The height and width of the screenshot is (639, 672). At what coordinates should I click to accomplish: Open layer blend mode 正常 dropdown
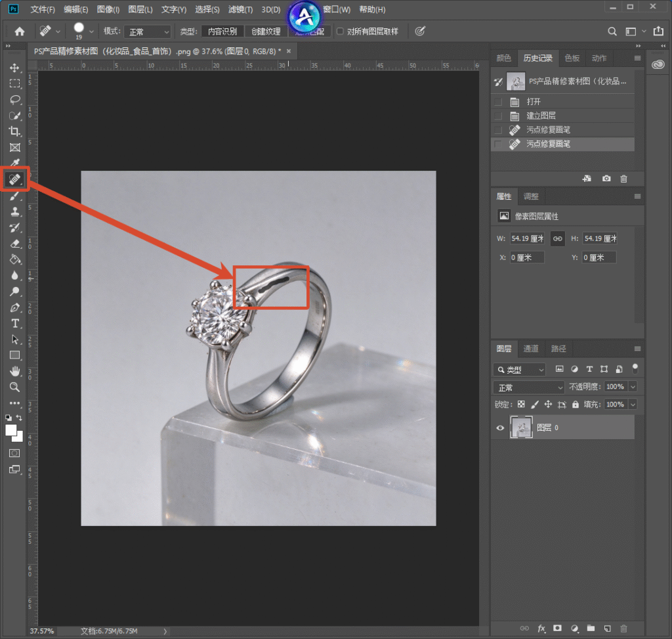point(529,387)
